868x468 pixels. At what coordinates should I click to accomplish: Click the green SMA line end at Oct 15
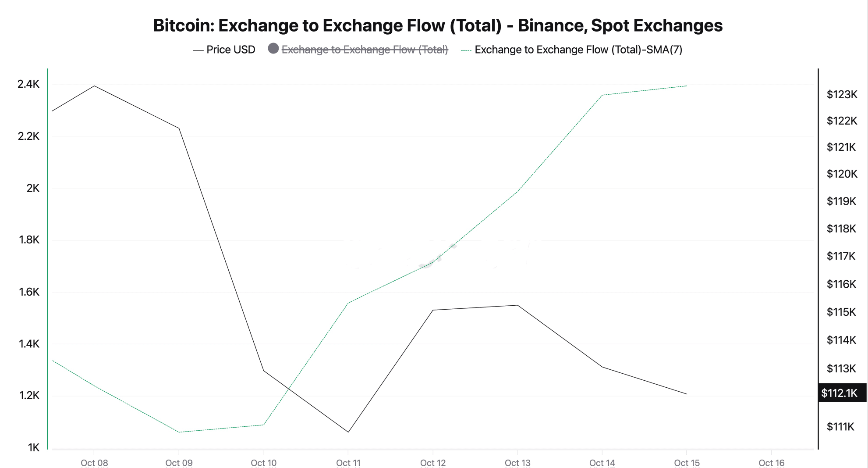pyautogui.click(x=687, y=86)
